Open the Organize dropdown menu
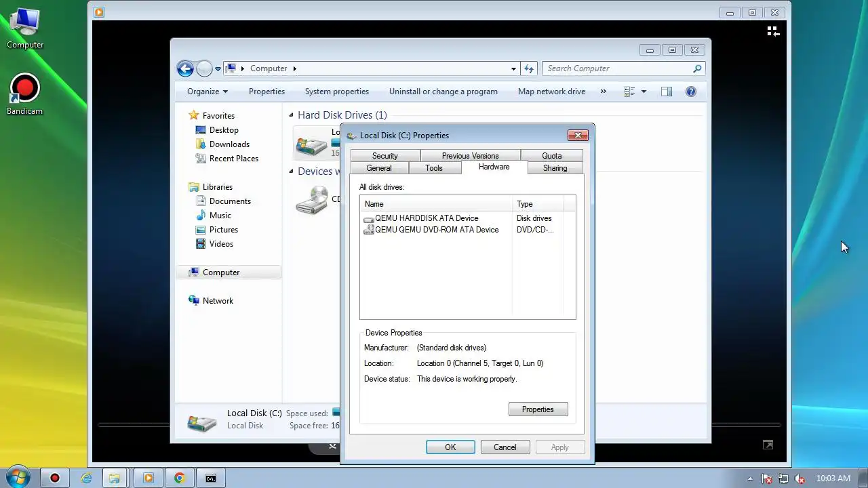868x488 pixels. tap(208, 91)
